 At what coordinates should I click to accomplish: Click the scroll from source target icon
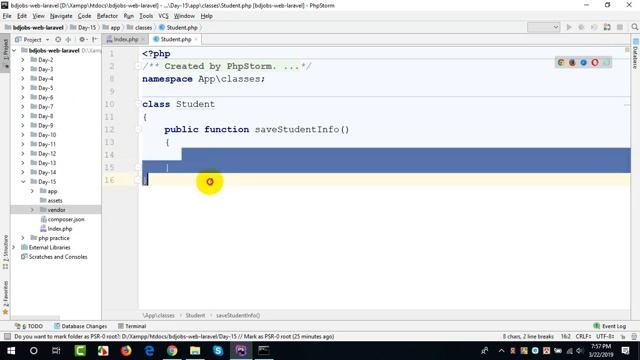[x=58, y=40]
